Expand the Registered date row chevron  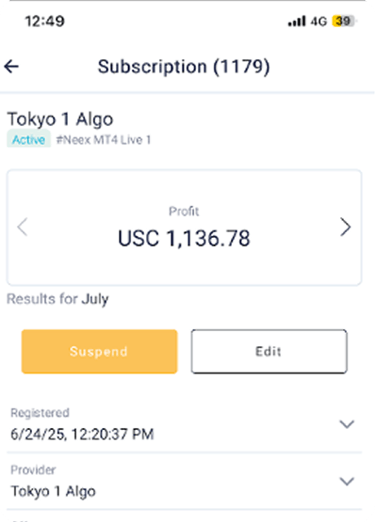click(x=347, y=424)
